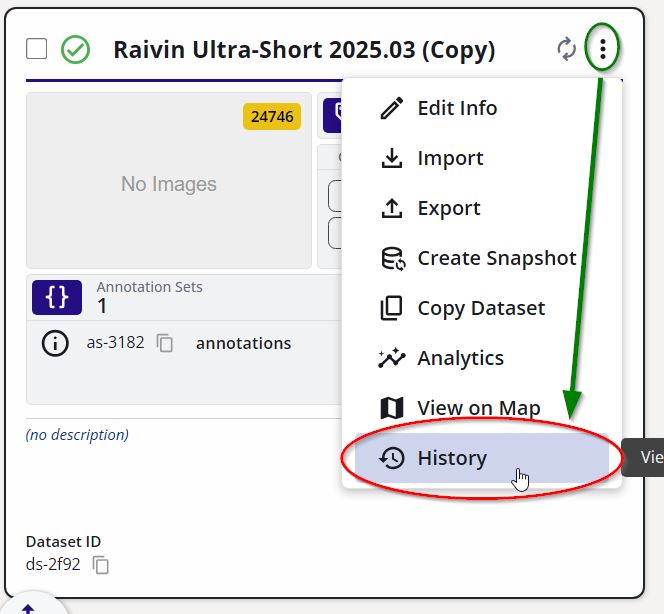Image resolution: width=664 pixels, height=614 pixels.
Task: Select the annotations set name
Action: pyautogui.click(x=243, y=343)
